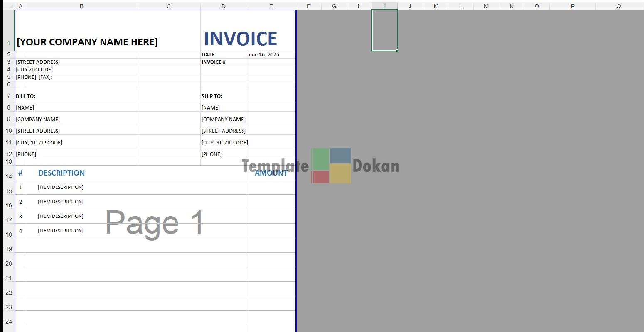Select the item number 4 cell
Image resolution: width=644 pixels, height=332 pixels.
click(20, 231)
